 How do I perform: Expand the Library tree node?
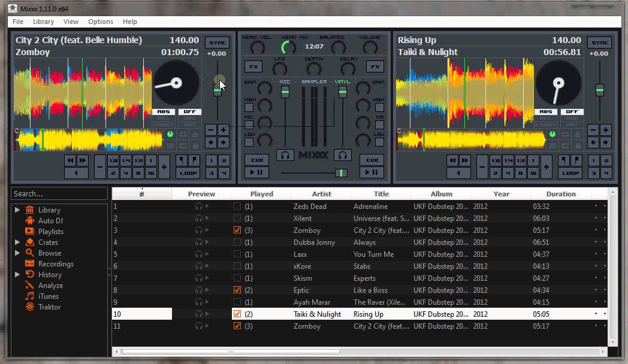(17, 210)
